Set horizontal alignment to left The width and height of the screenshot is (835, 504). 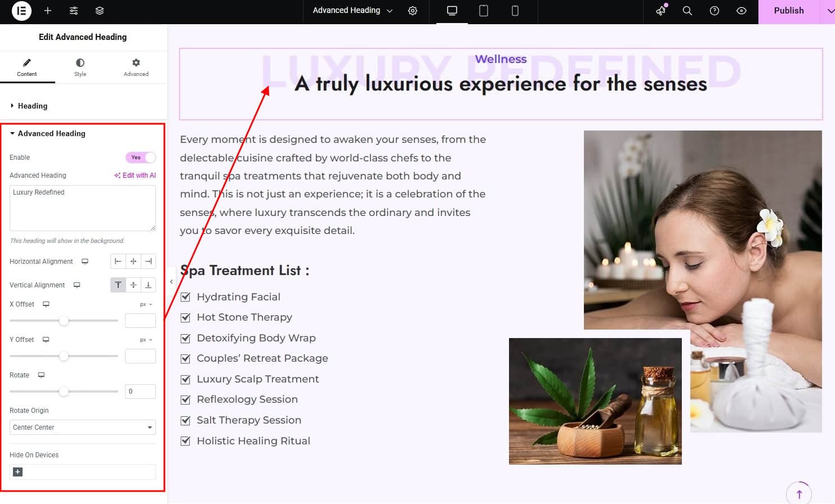pyautogui.click(x=118, y=262)
